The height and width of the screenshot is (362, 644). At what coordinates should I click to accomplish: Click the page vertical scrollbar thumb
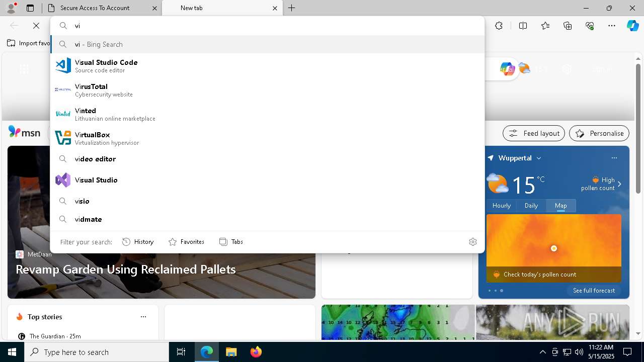tap(638, 128)
